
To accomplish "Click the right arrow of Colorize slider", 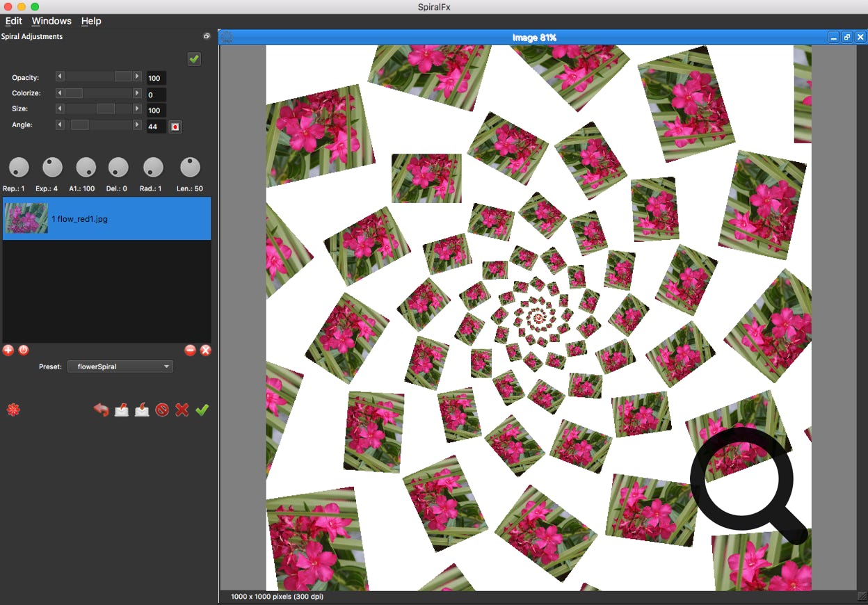I will click(137, 92).
